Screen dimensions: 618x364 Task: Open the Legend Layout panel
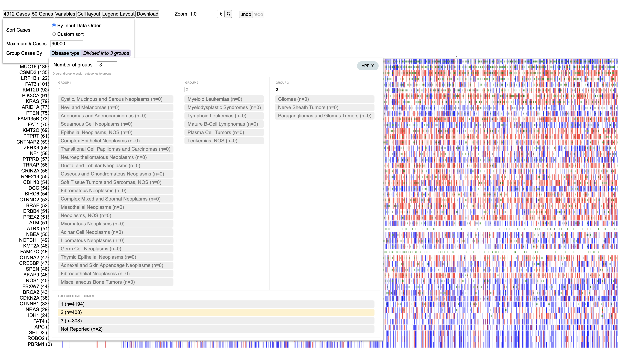[118, 14]
